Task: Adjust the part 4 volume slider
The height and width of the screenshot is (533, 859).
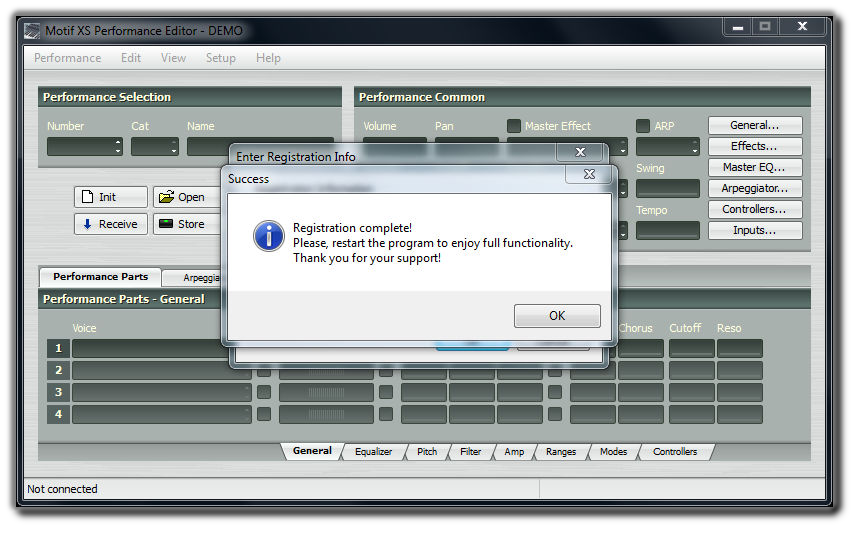Action: click(x=326, y=414)
